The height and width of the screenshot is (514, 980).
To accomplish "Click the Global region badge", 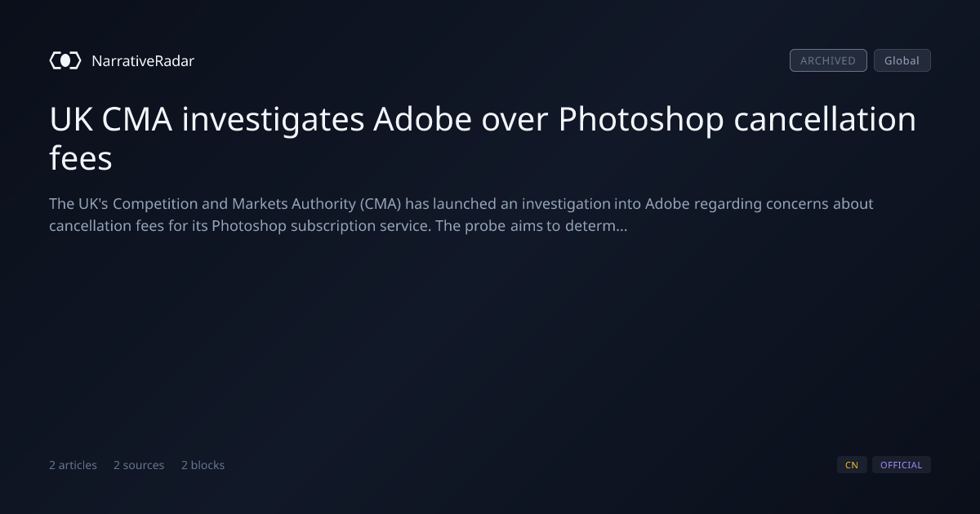I will tap(902, 60).
